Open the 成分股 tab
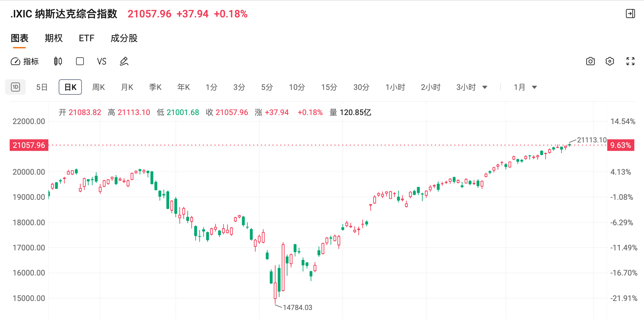644x319 pixels. [124, 38]
